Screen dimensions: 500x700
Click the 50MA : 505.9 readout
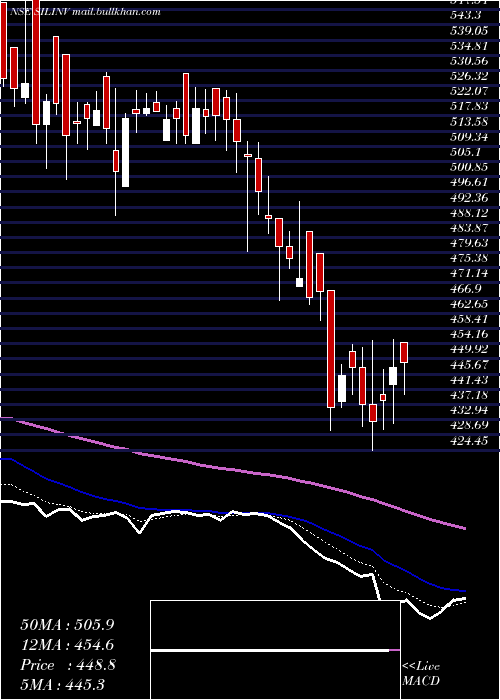click(67, 625)
